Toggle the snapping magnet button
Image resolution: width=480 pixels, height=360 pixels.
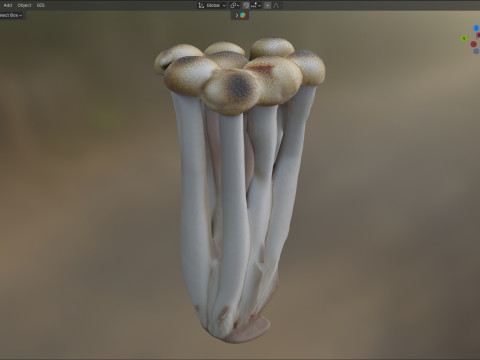pos(246,5)
